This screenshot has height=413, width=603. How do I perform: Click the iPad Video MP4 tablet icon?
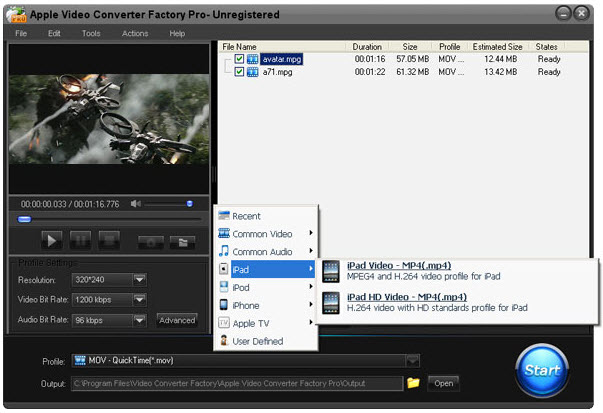pyautogui.click(x=331, y=271)
